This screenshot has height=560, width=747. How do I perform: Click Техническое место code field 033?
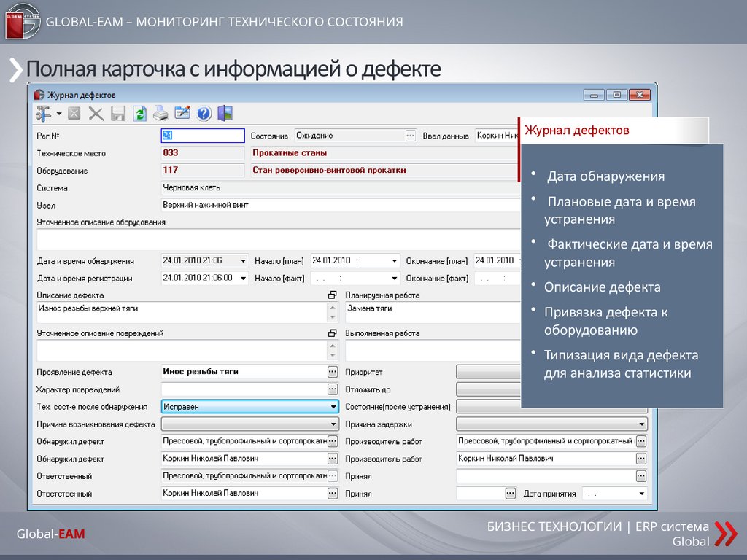(x=203, y=153)
